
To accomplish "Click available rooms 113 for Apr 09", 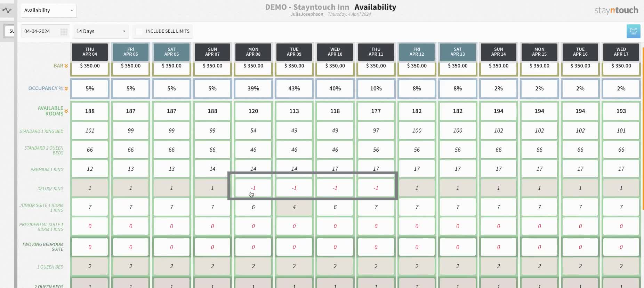I will tap(294, 111).
